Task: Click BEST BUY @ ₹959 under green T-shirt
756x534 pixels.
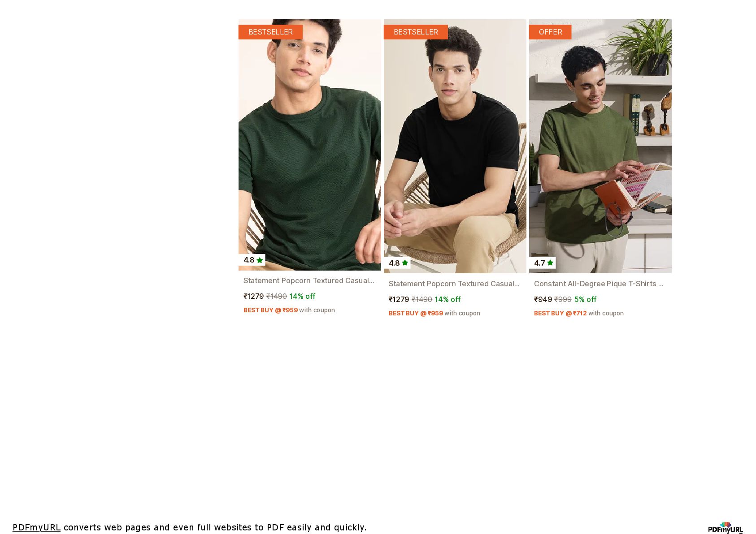Action: [x=271, y=310]
